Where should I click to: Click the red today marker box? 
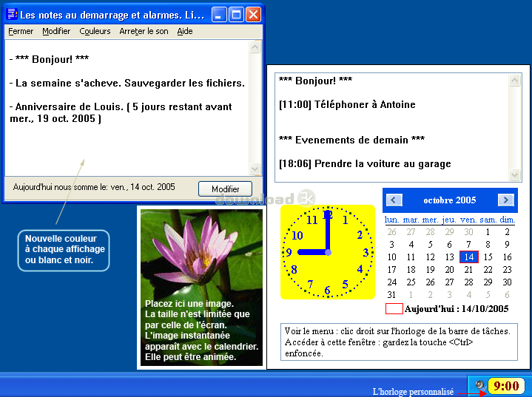pos(394,308)
